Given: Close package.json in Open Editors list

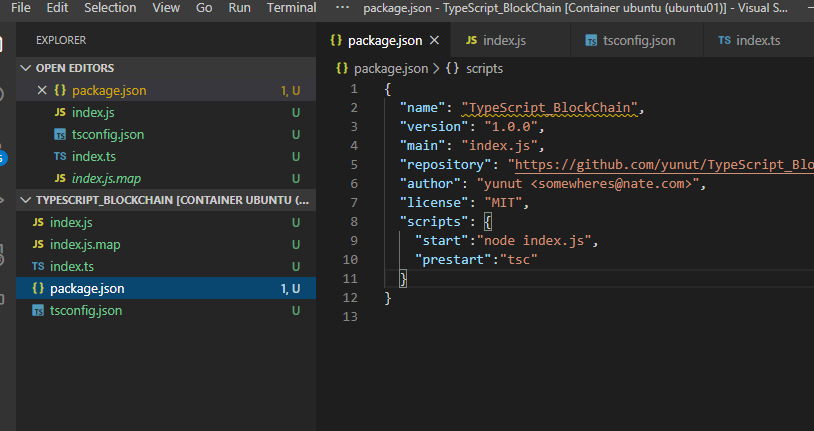Looking at the screenshot, I should tap(42, 90).
